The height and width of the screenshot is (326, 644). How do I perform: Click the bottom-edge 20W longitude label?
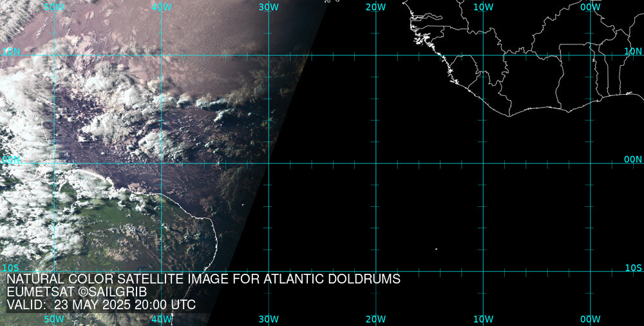point(376,319)
